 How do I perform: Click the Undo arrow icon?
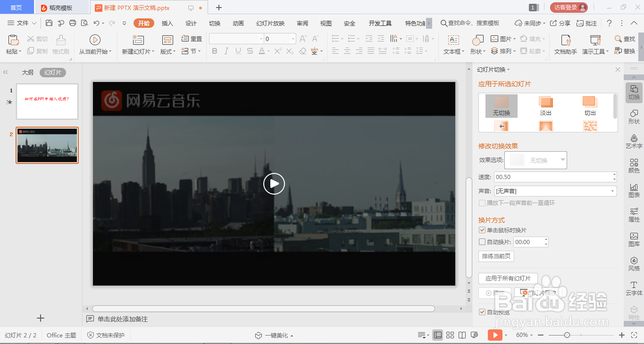(96, 23)
